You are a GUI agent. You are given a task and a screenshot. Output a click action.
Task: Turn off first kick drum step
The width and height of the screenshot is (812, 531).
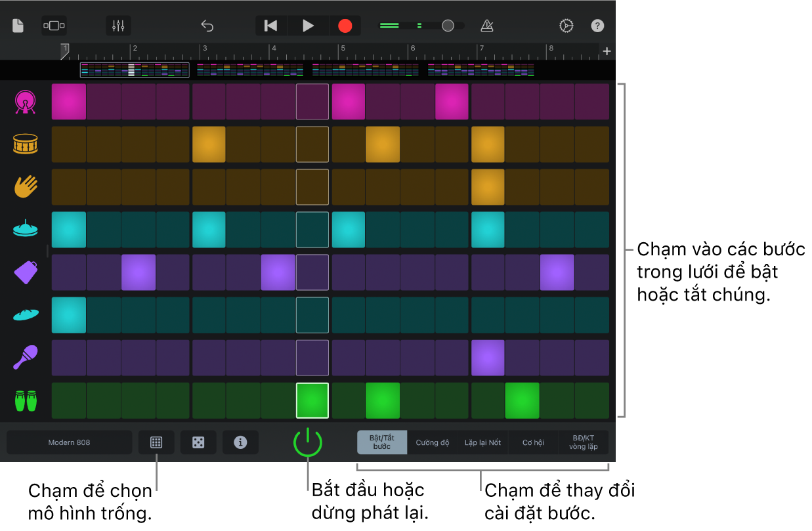[69, 102]
